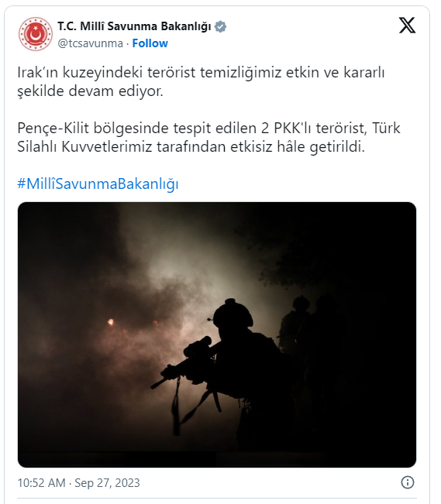The image size is (441, 504).
Task: Follow the @tcsavunma account
Action: tap(150, 43)
